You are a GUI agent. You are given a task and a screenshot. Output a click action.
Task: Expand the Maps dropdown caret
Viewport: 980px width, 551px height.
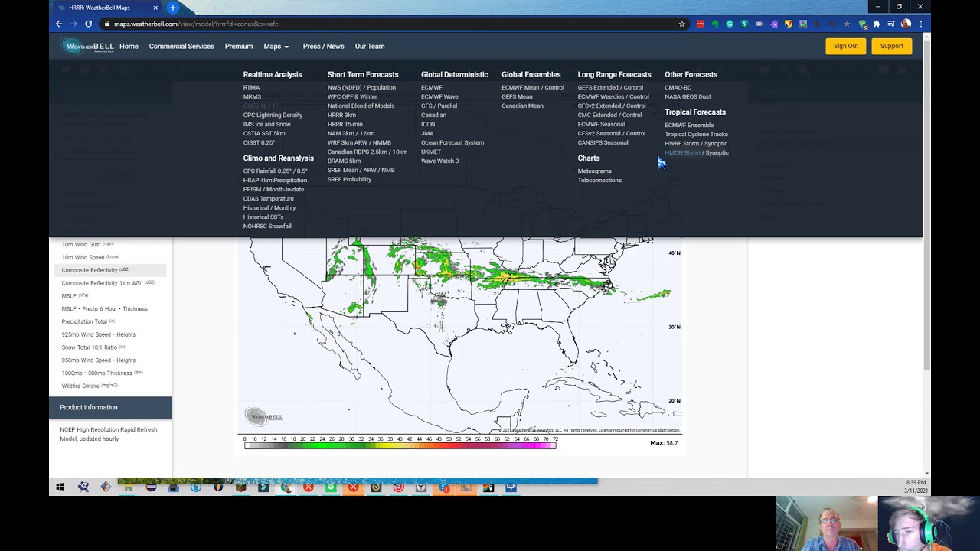[286, 47]
